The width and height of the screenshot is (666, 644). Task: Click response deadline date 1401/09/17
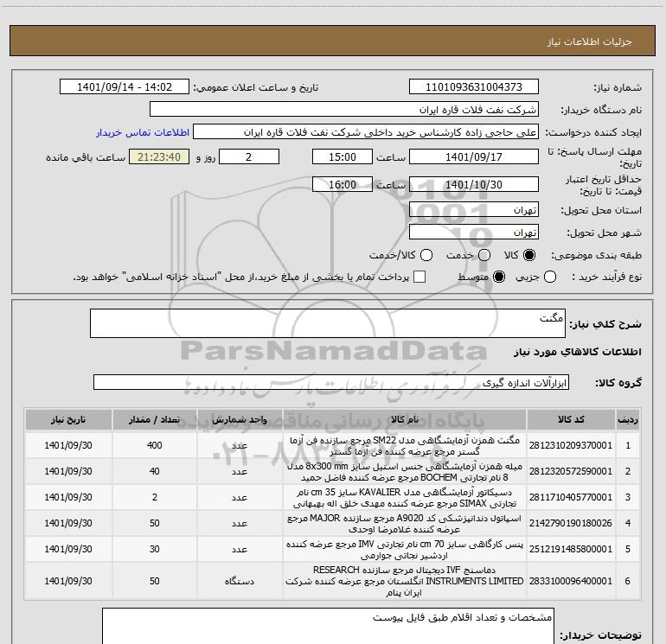pos(474,156)
